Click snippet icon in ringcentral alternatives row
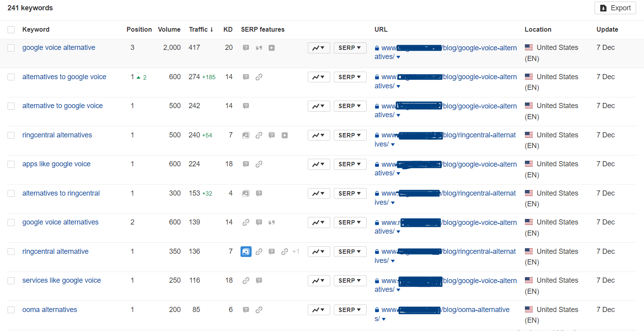 coord(272,135)
